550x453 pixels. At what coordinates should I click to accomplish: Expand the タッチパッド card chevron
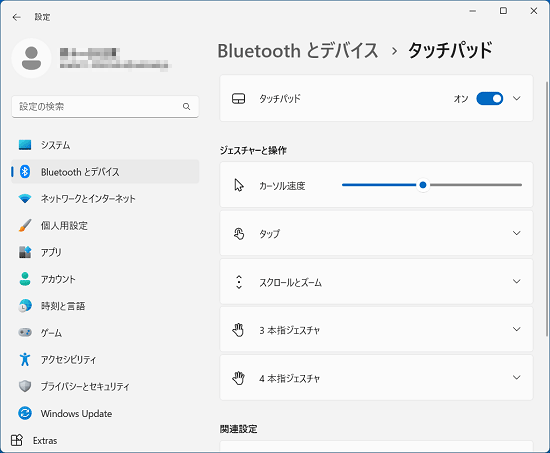click(x=517, y=98)
